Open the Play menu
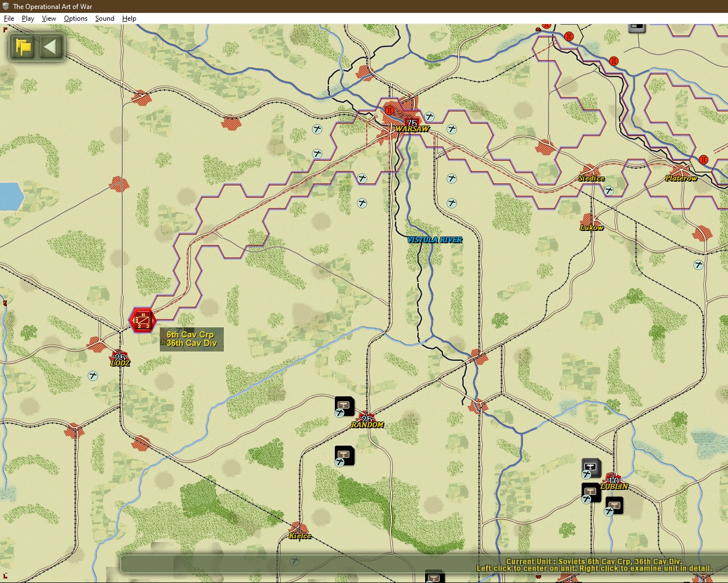This screenshot has width=728, height=583. pos(28,18)
